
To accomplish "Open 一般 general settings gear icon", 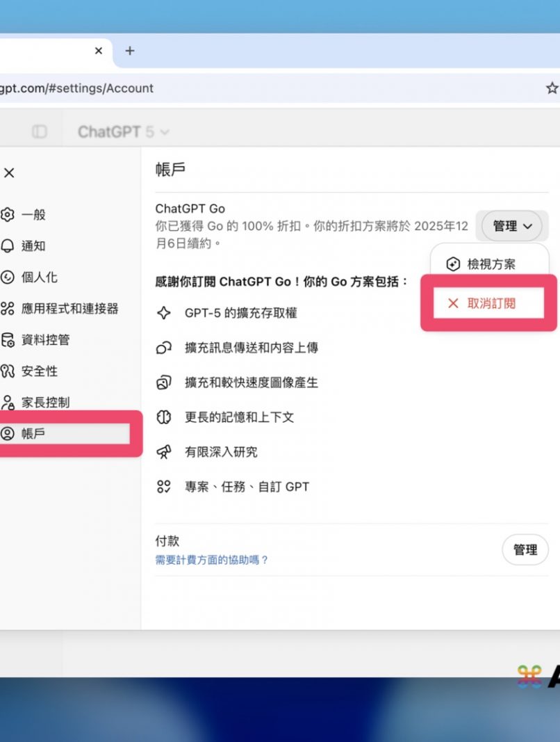I will (8, 215).
